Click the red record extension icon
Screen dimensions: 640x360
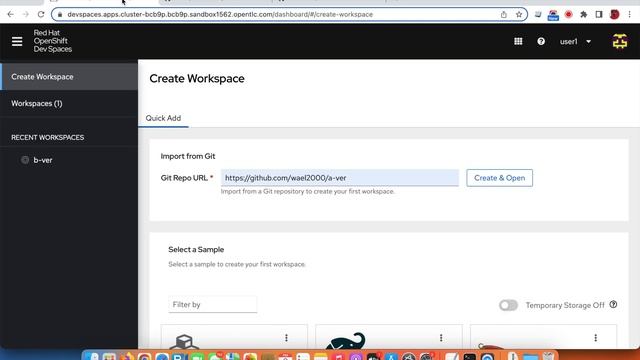(x=569, y=14)
